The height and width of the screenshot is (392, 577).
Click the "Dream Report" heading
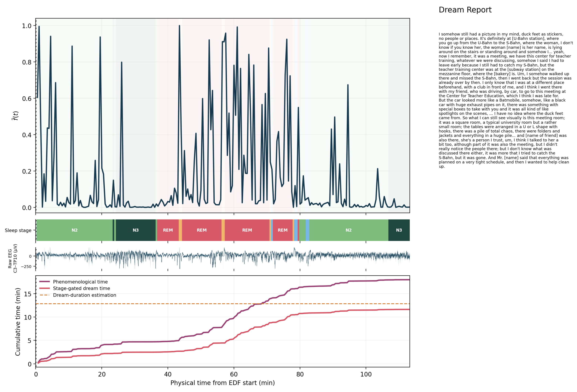[x=465, y=10]
